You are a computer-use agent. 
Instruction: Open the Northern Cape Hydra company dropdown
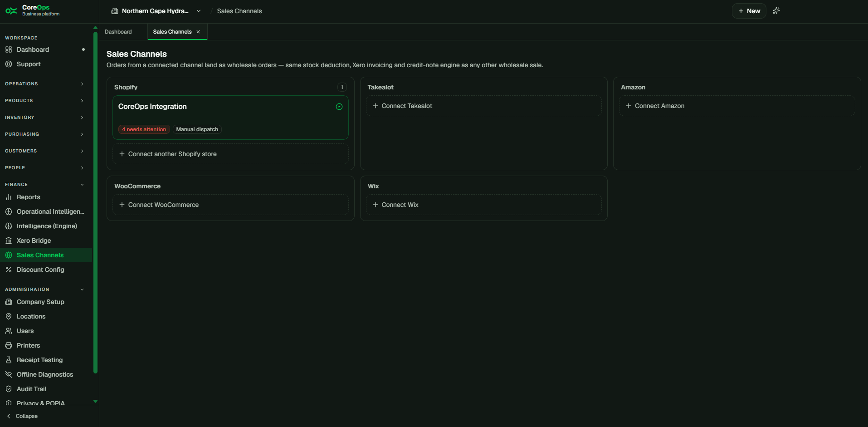(x=156, y=11)
